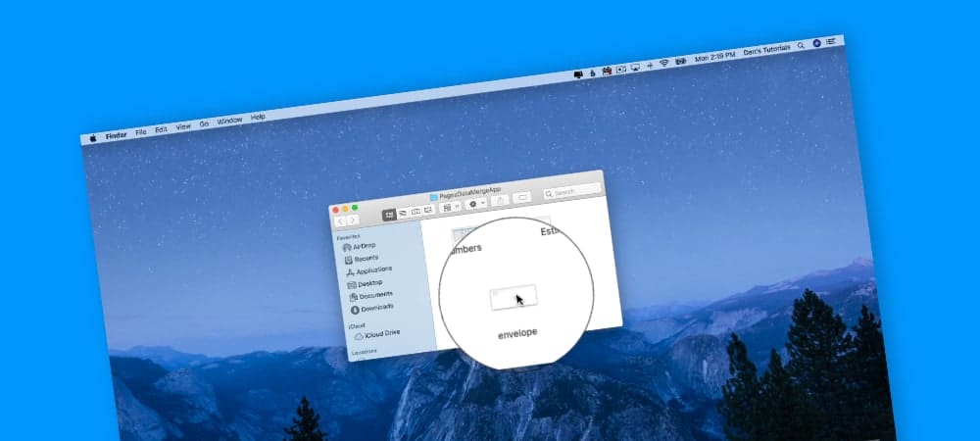Screen dimensions: 980x441
Task: Select AirDrop in the sidebar
Action: 365,246
